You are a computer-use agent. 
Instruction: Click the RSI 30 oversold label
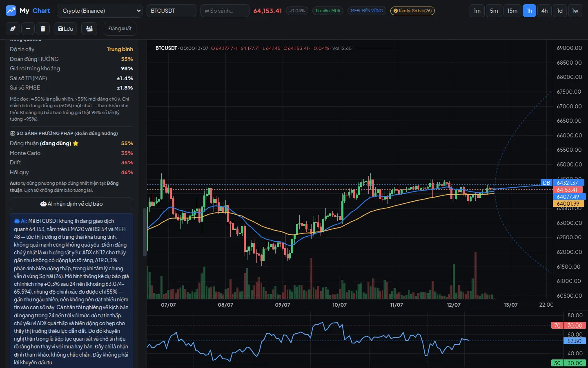pos(557,363)
